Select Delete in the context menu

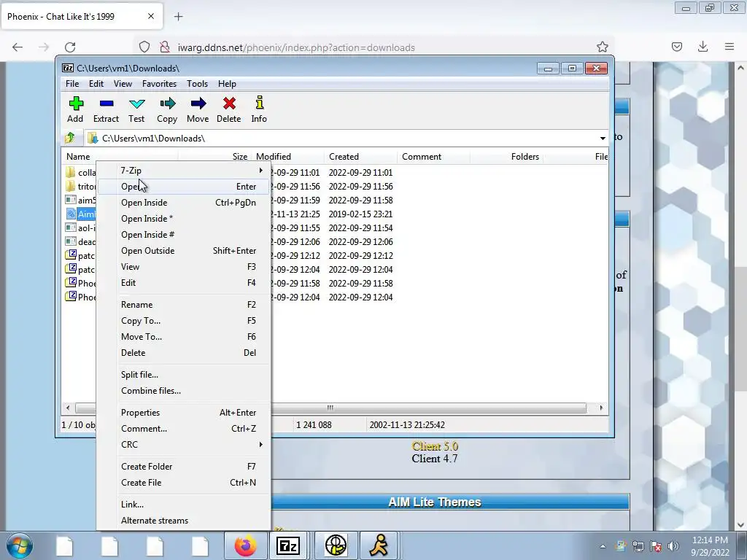coord(184,353)
